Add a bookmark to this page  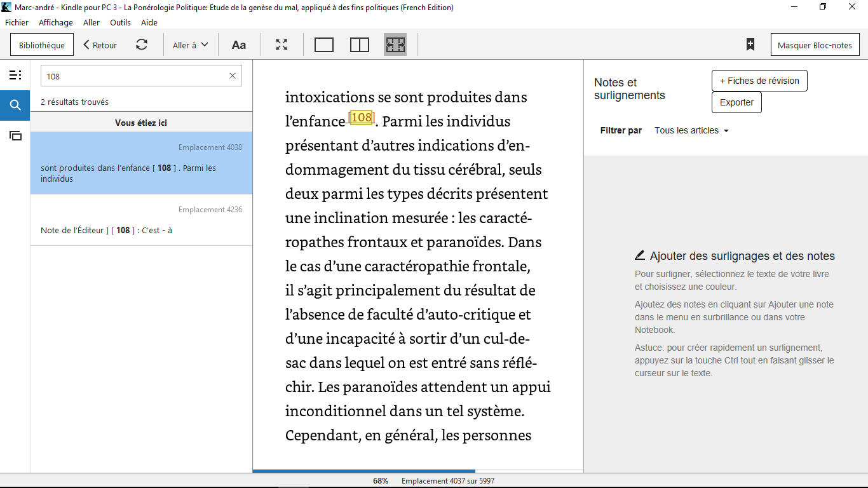click(x=750, y=45)
